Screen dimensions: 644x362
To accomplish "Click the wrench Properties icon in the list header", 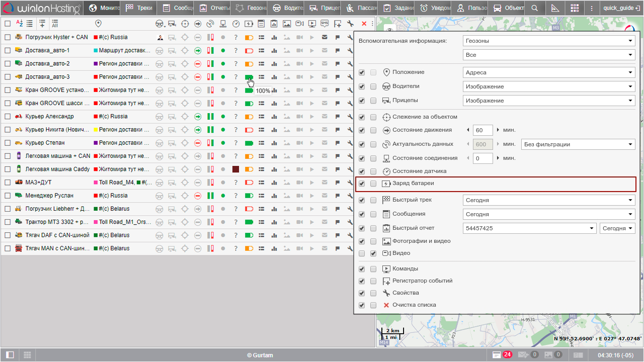I will [x=351, y=23].
